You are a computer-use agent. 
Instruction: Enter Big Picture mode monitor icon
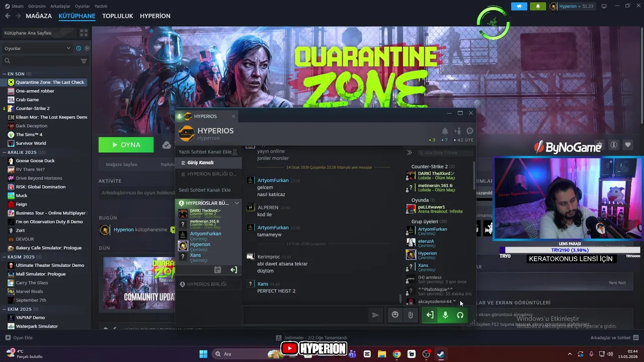click(604, 6)
